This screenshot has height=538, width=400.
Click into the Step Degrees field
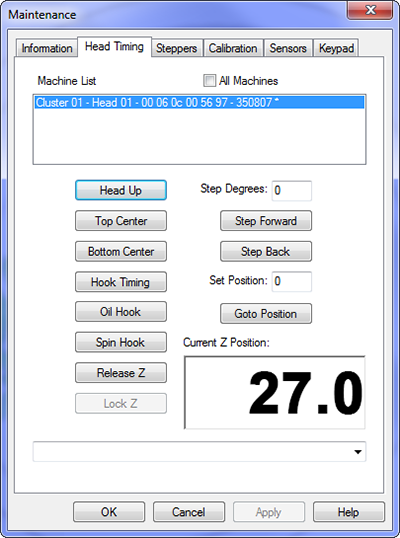click(292, 190)
